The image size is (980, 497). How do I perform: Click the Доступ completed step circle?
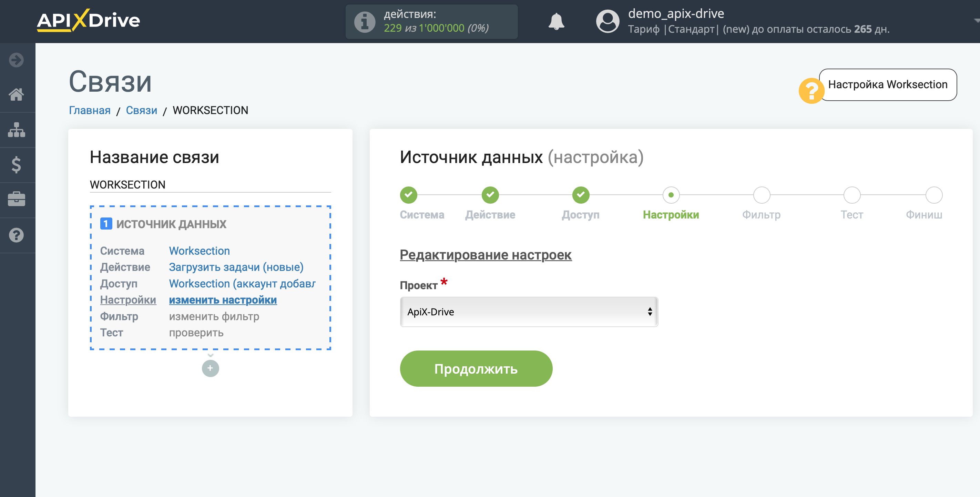pyautogui.click(x=581, y=195)
